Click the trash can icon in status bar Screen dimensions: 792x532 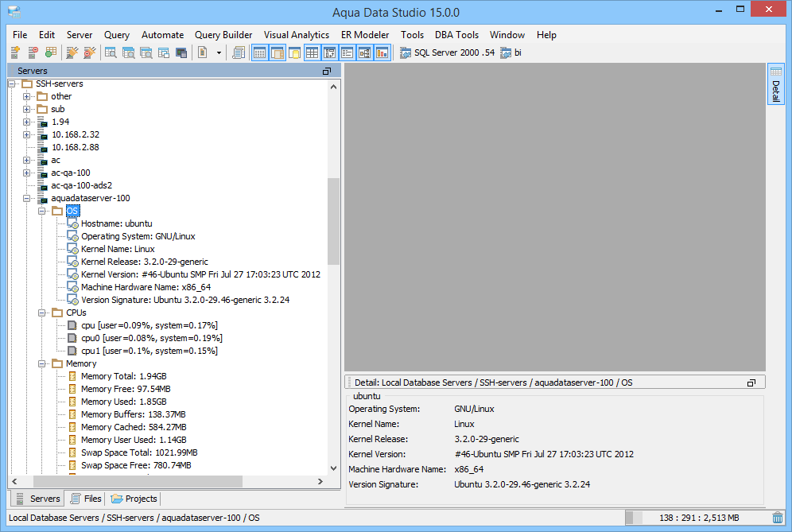pos(778,518)
